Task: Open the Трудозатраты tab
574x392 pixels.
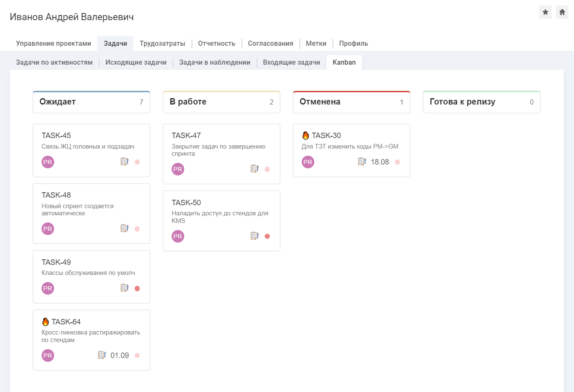Action: coord(162,44)
